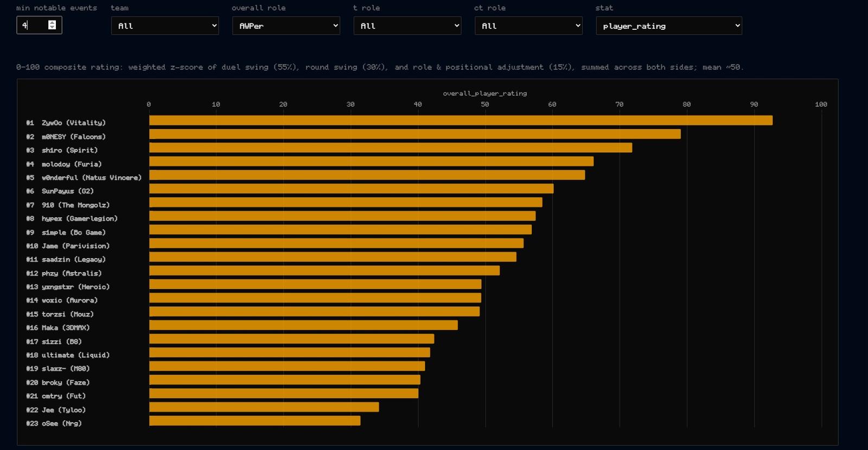Click the "#23 oSee (Nrg)" row label
The image size is (868, 450).
point(54,423)
